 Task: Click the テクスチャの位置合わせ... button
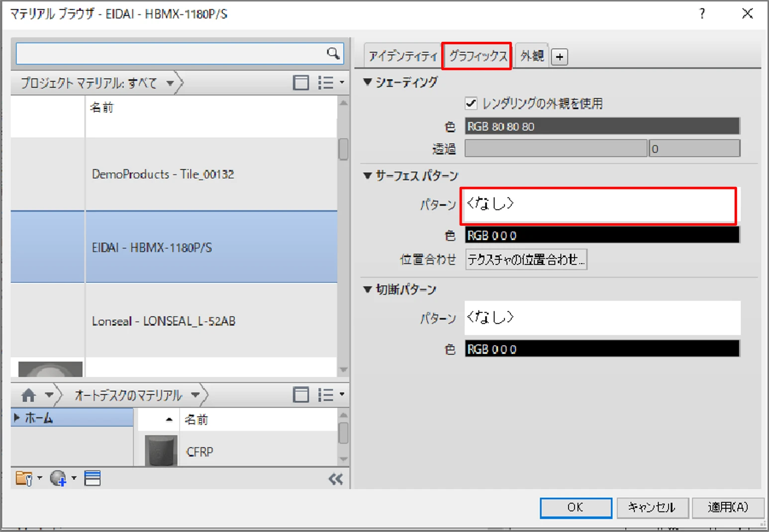[x=526, y=260]
